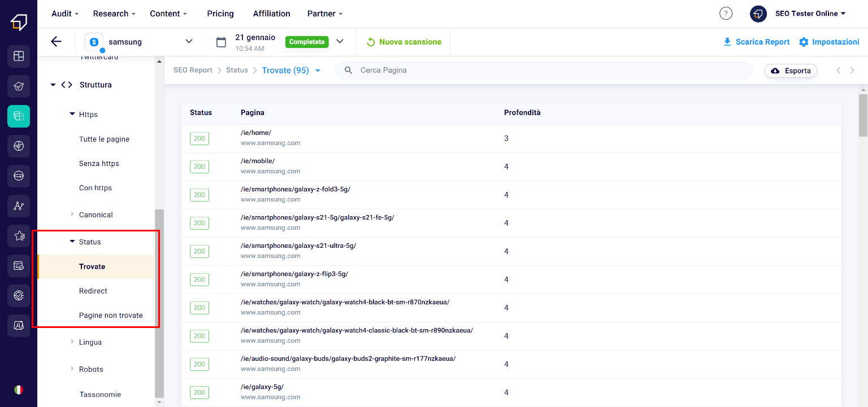Click the calendar icon beside scan date

[x=222, y=42]
